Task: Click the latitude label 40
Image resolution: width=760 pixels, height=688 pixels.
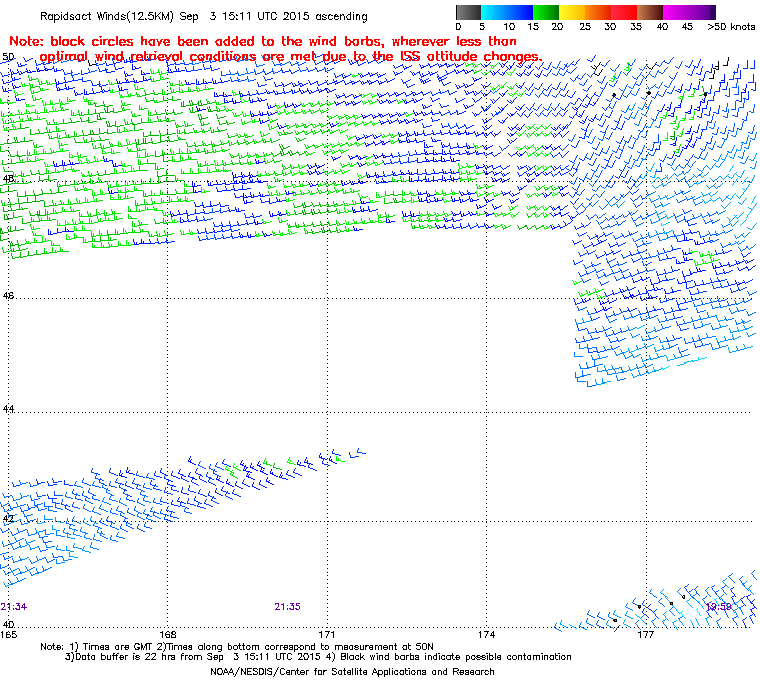Action: [x=8, y=624]
